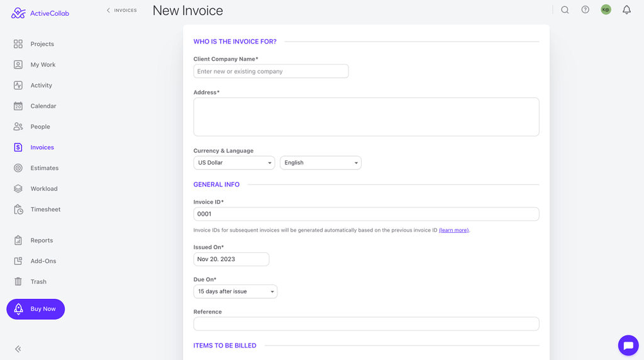Follow the learn more link
The image size is (644, 360).
point(454,230)
